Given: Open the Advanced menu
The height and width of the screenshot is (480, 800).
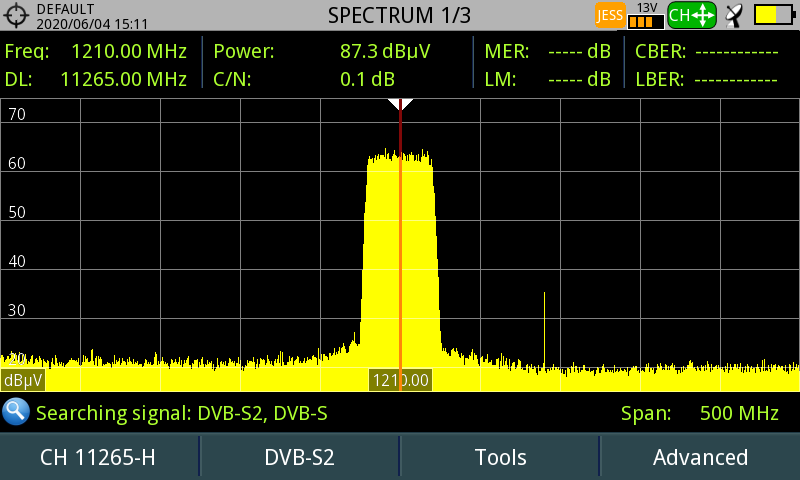Looking at the screenshot, I should point(701,457).
